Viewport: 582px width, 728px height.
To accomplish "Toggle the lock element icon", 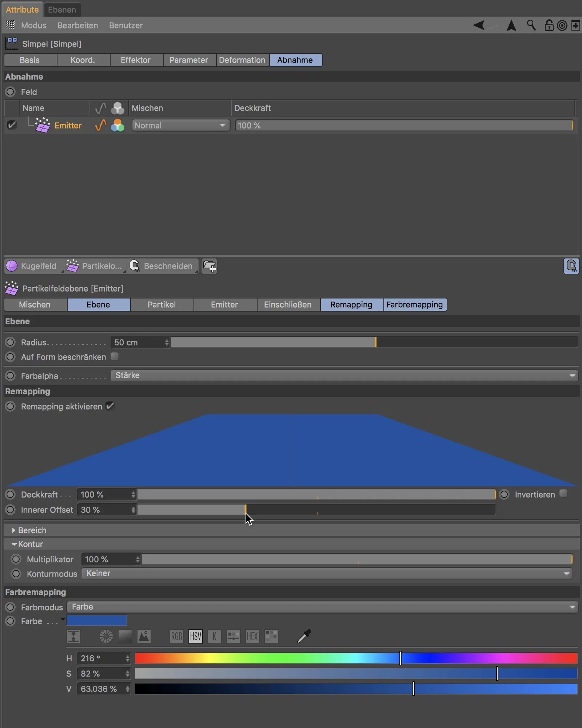I will (x=549, y=25).
